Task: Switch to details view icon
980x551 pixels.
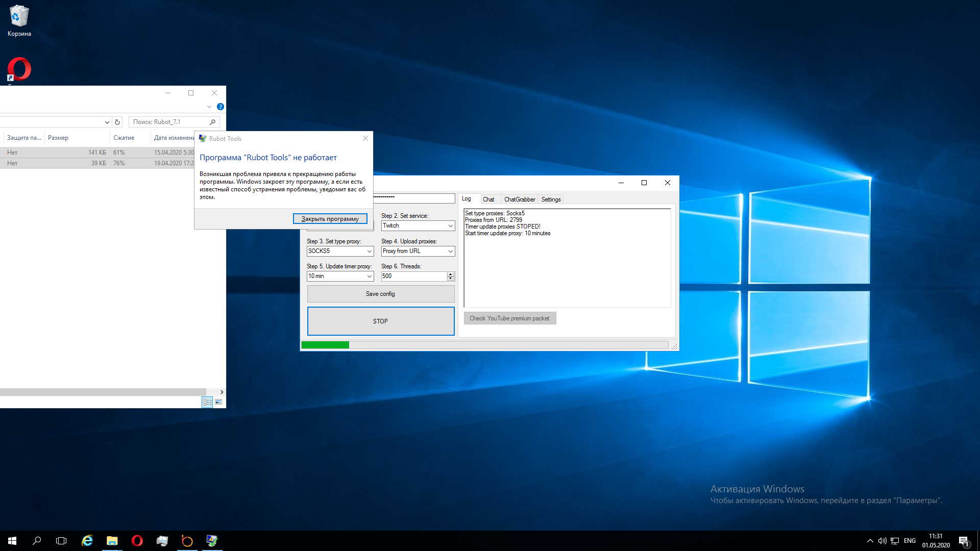Action: (x=207, y=402)
